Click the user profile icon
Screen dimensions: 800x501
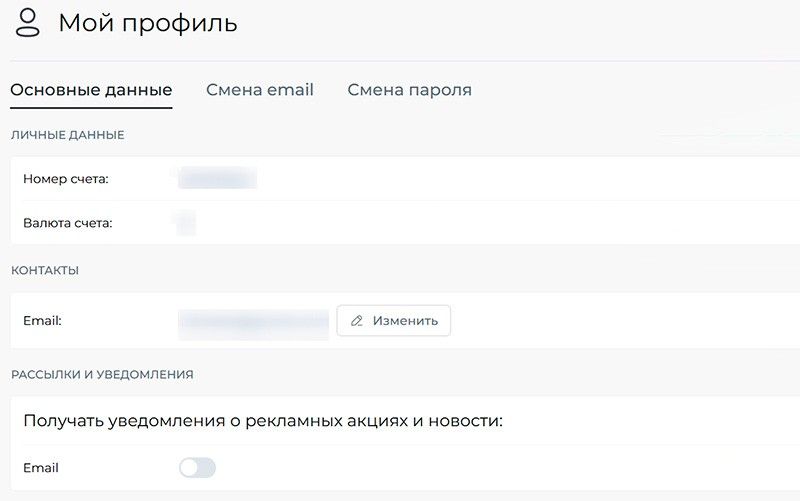[x=29, y=24]
